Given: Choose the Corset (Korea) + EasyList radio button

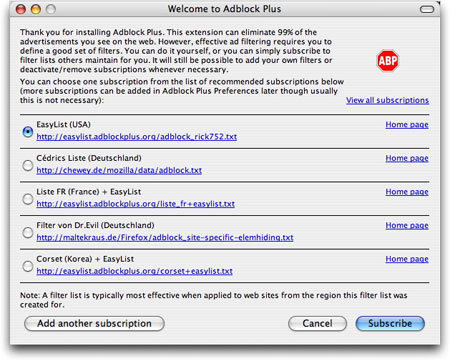Looking at the screenshot, I should [28, 266].
